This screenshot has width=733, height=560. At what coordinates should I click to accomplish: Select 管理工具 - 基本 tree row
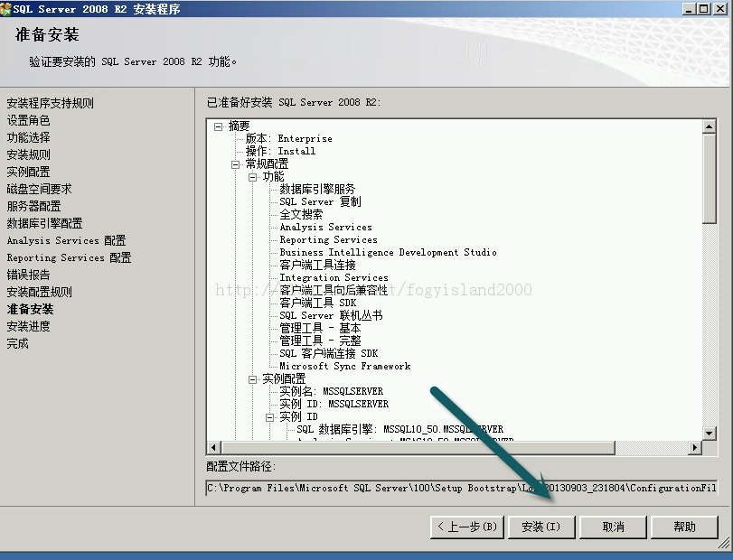(320, 329)
